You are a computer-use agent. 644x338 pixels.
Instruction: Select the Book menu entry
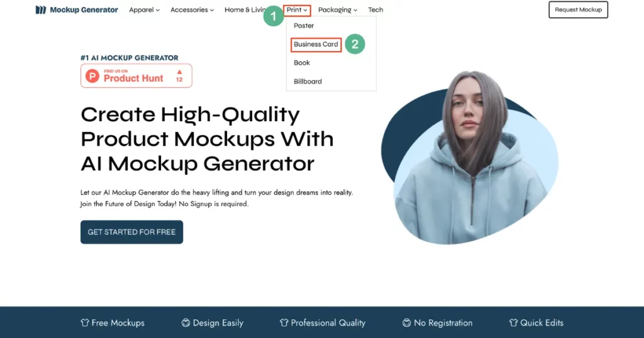point(302,63)
